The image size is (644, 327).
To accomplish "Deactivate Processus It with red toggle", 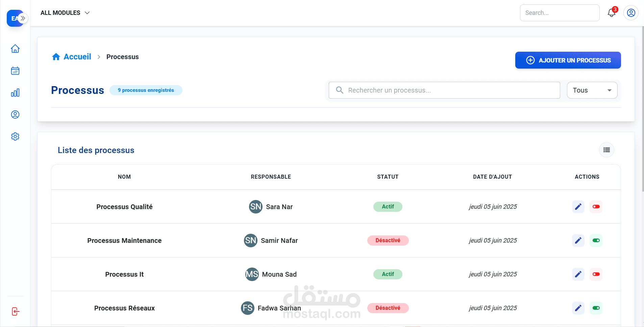I will pyautogui.click(x=596, y=274).
